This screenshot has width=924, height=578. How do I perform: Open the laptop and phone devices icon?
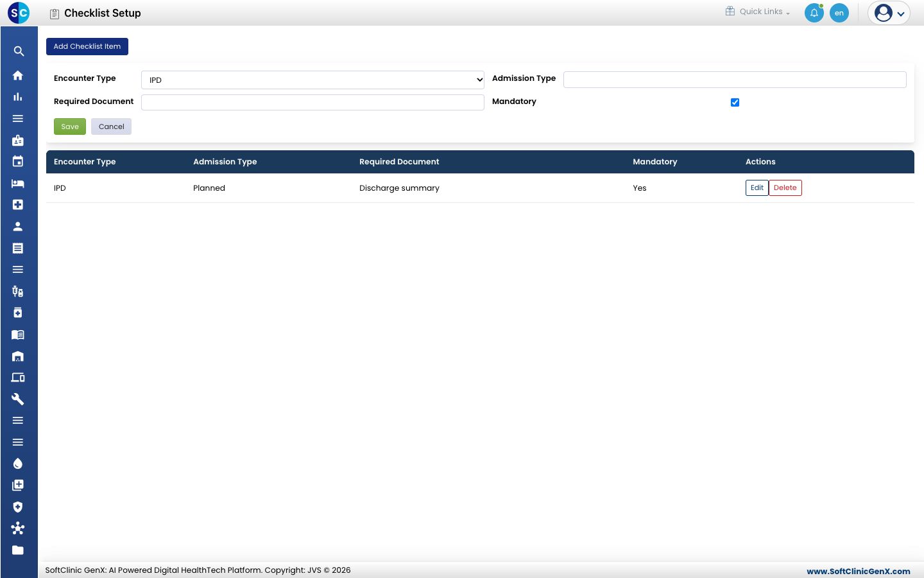pos(18,378)
